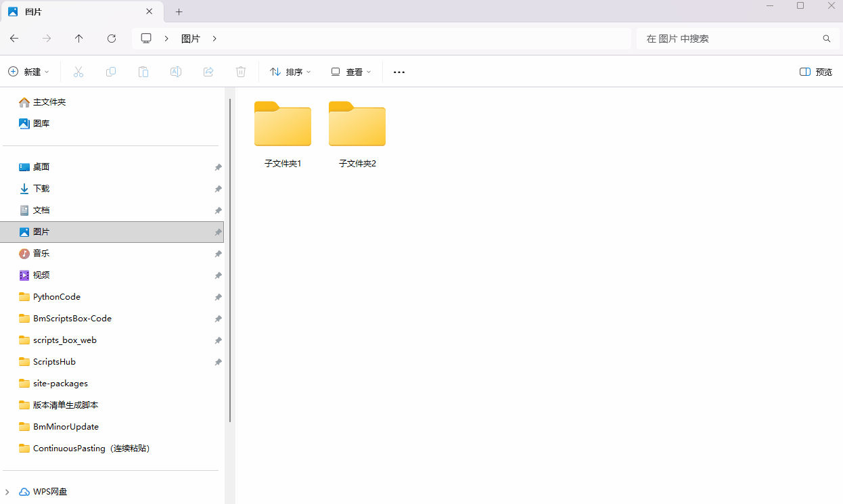The width and height of the screenshot is (843, 504).
Task: Unpin 桌面 using its pin icon
Action: pos(218,167)
